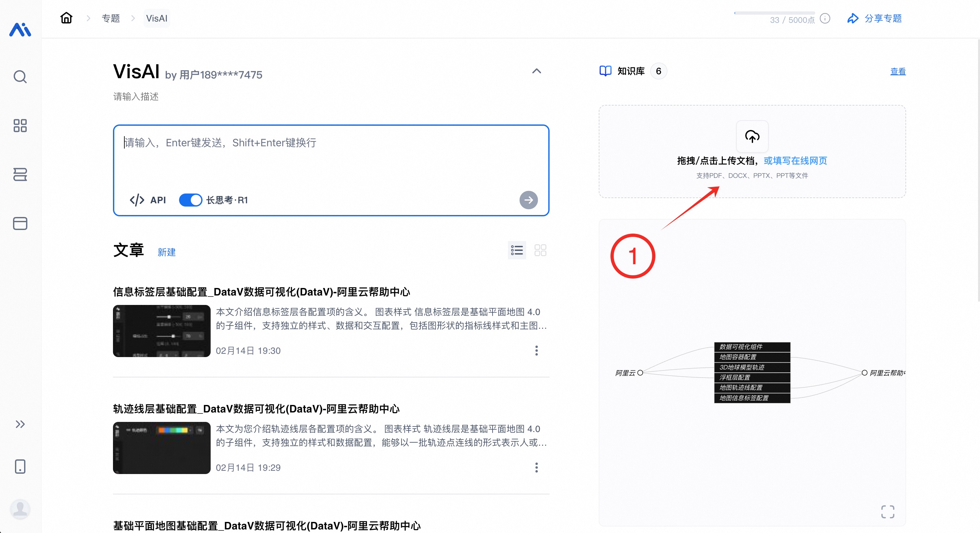Select VisAI breadcrumb item
The width and height of the screenshot is (980, 533).
tap(156, 18)
